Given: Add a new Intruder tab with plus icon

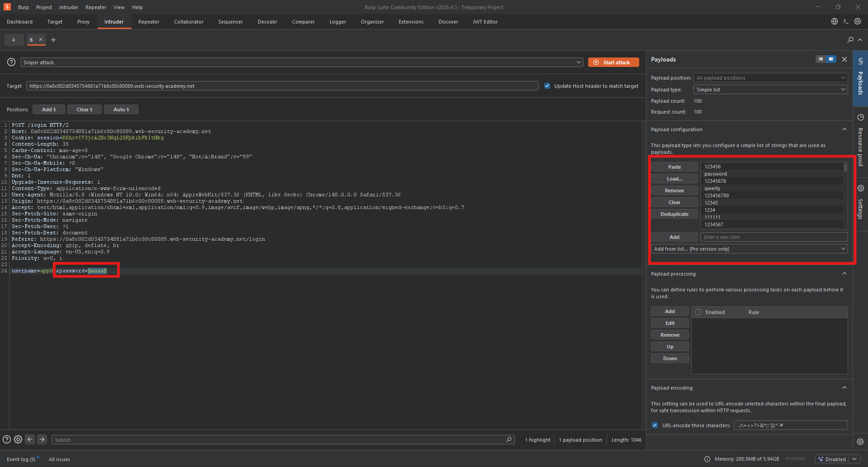Looking at the screenshot, I should [53, 40].
